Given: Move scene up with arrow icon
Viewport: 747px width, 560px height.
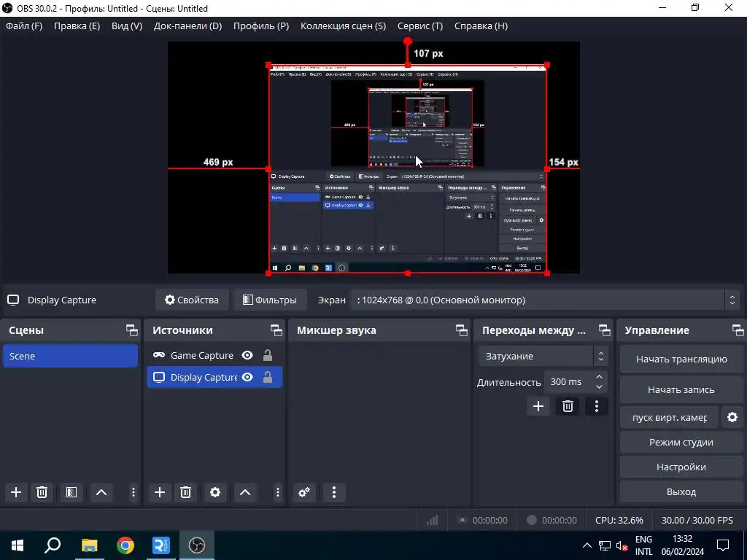Looking at the screenshot, I should pos(101,492).
